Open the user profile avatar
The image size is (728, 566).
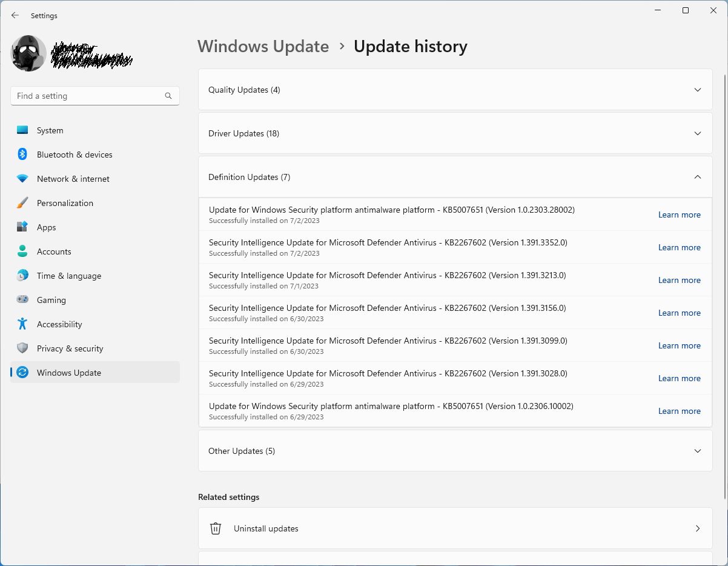pos(28,53)
